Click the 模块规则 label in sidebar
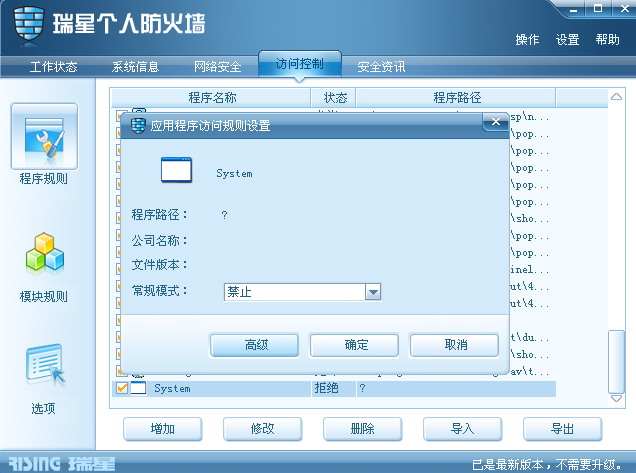The image size is (636, 473). click(44, 297)
